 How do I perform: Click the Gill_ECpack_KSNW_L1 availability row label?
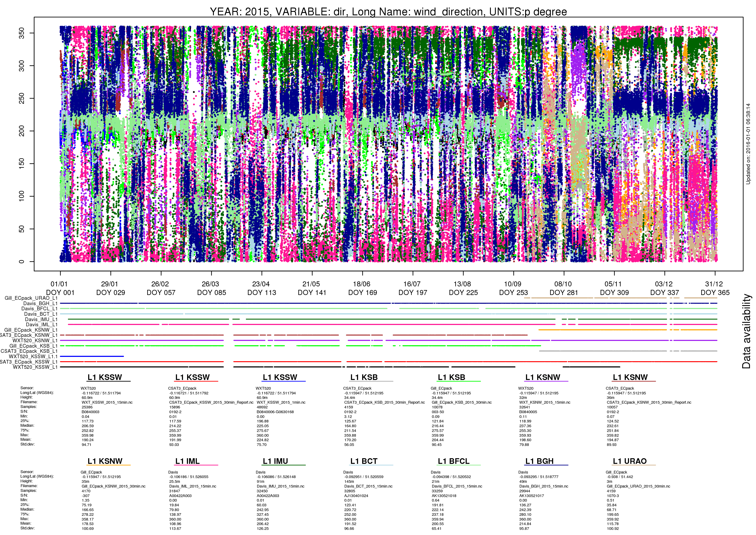31,330
